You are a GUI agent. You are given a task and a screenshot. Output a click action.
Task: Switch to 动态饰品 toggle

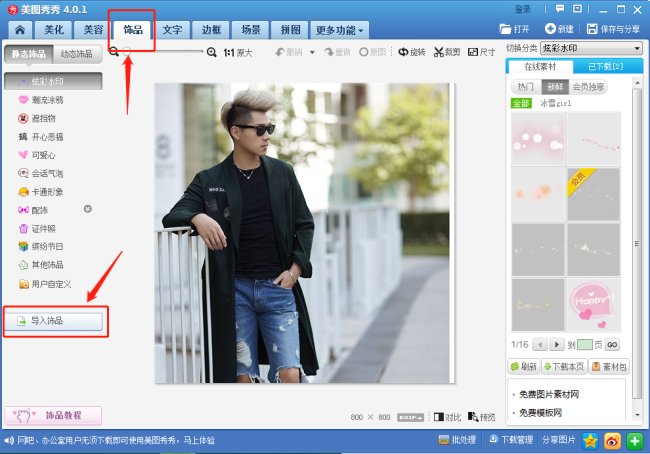click(77, 54)
